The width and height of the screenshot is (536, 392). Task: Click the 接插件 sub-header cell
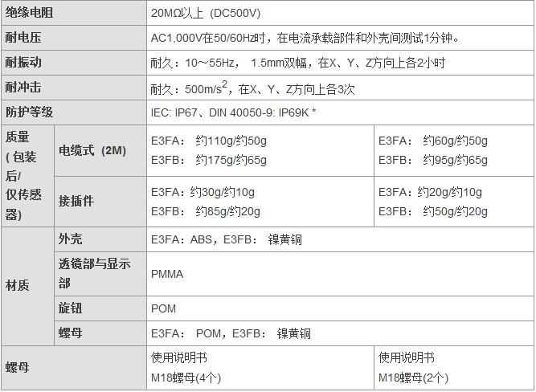tap(76, 202)
